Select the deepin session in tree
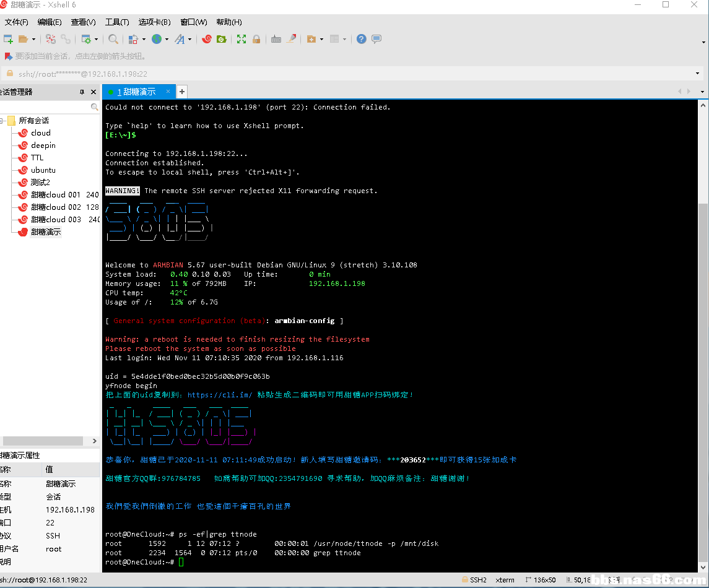 click(x=43, y=145)
